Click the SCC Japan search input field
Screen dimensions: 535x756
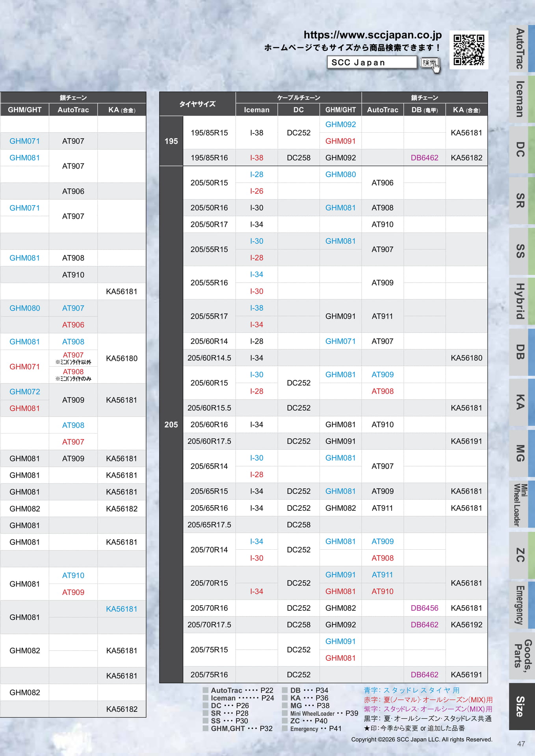pos(372,62)
